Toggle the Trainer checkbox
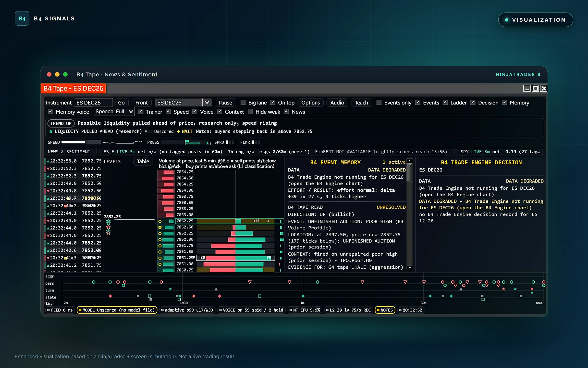 [141, 111]
